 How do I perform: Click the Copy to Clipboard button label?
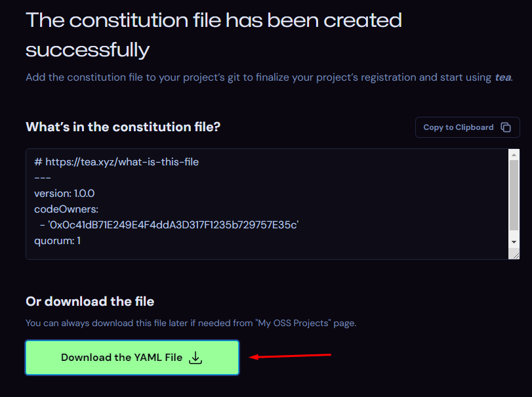click(x=458, y=127)
